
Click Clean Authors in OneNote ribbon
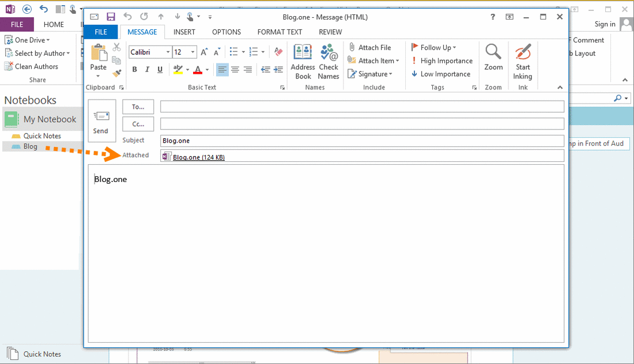tap(31, 66)
